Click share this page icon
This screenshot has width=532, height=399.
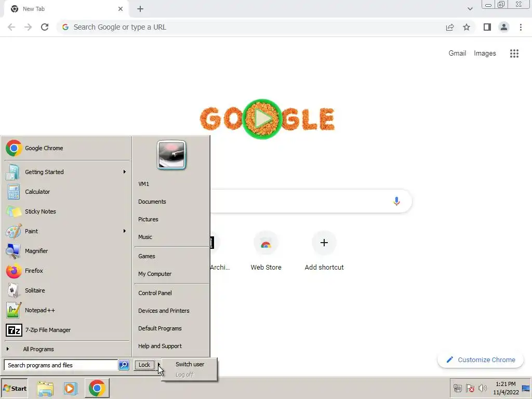(x=450, y=27)
